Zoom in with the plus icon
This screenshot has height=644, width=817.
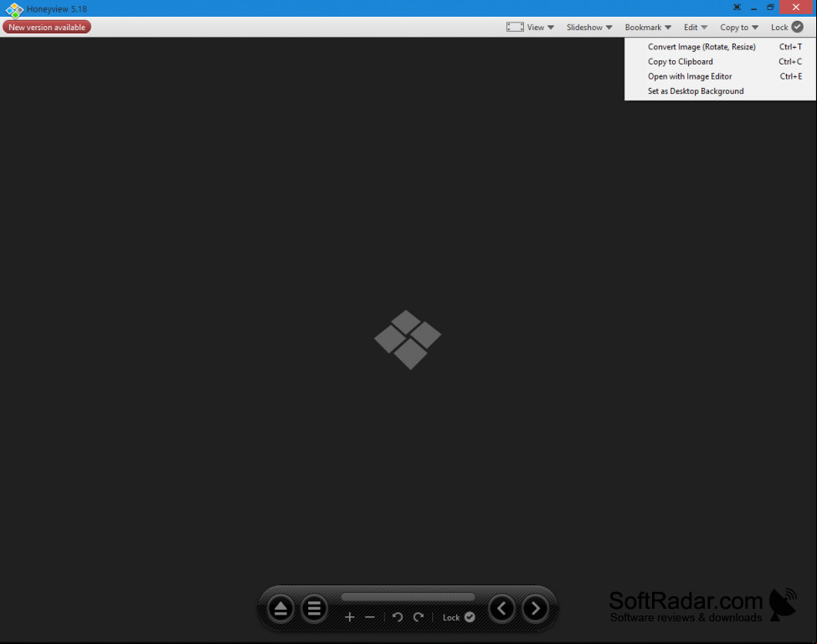click(x=350, y=617)
